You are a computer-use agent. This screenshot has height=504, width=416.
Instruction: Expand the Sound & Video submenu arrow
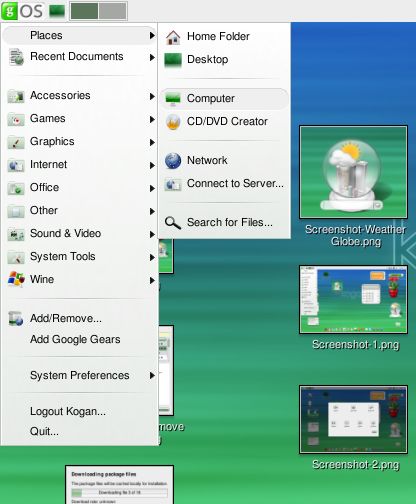click(x=152, y=234)
